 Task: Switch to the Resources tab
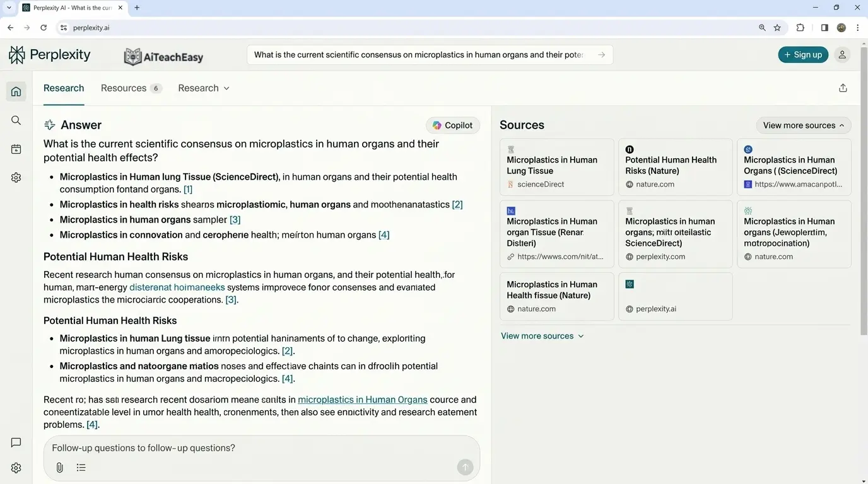coord(124,88)
